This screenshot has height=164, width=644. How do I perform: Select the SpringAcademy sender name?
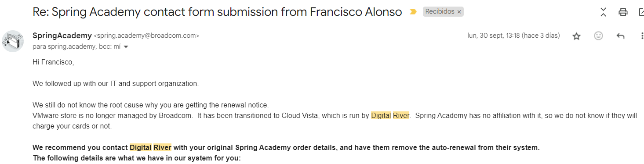[62, 36]
